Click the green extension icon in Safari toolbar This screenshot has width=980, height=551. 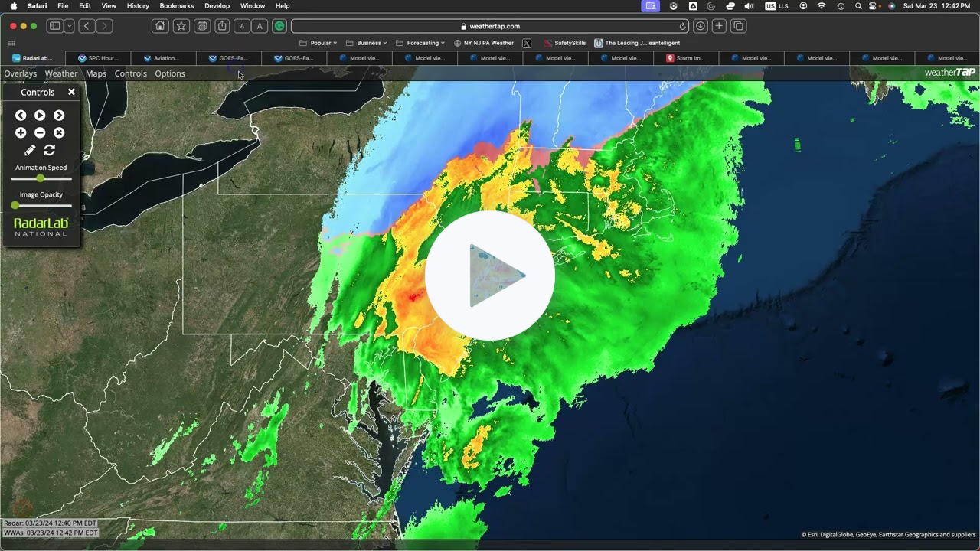coord(279,25)
